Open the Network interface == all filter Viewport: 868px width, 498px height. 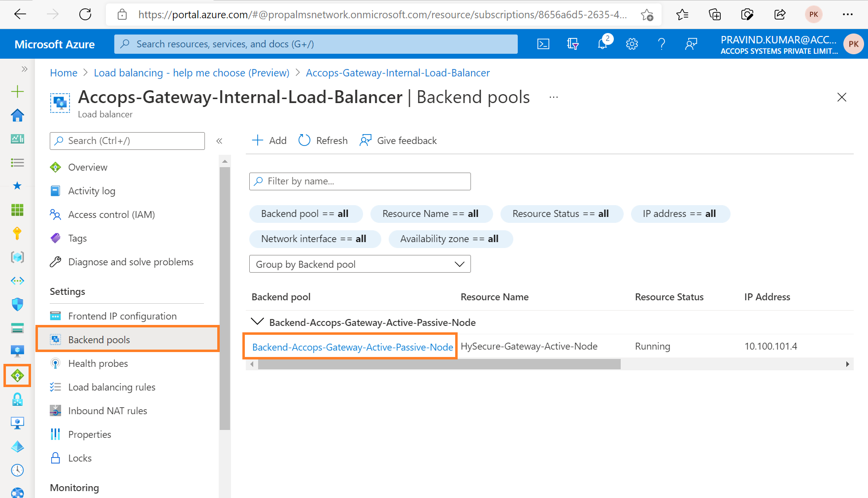pos(314,239)
